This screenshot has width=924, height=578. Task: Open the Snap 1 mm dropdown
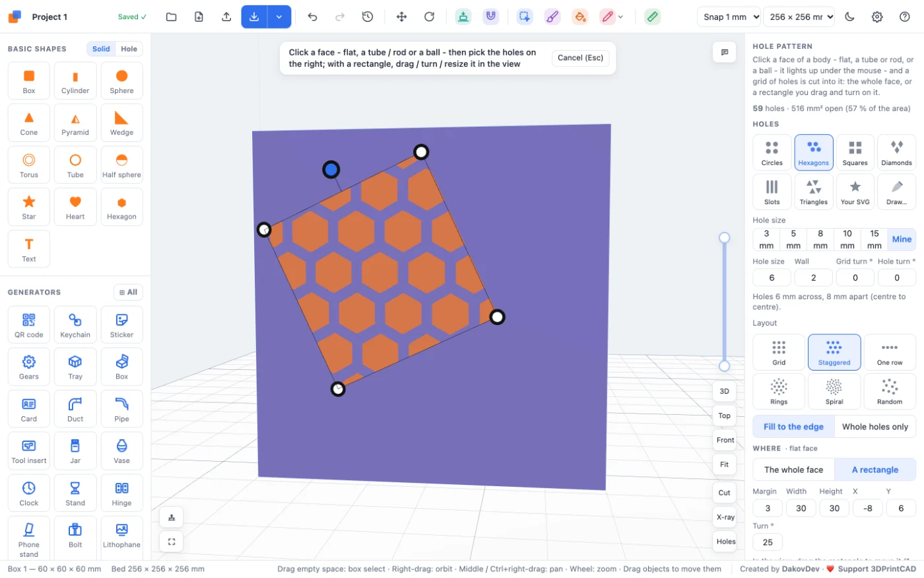(729, 17)
